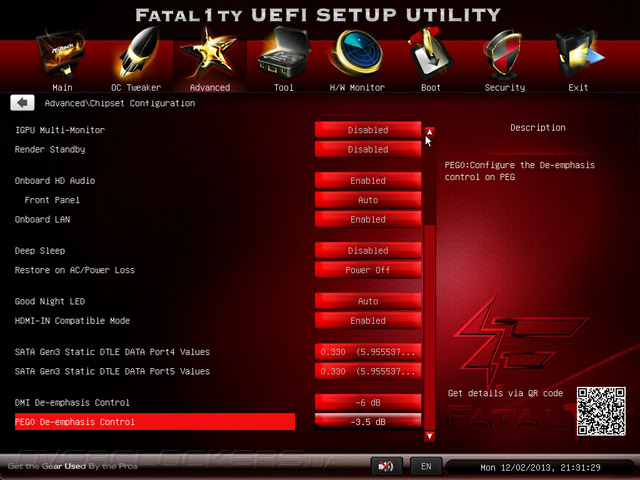Change Front Panel Auto value
Viewport: 640px width, 480px height.
368,200
